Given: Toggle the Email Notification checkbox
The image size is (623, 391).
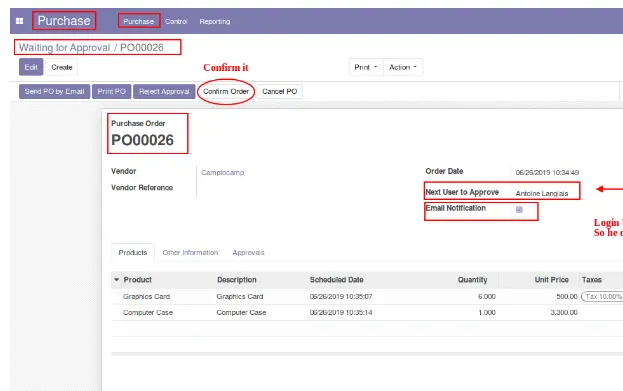Looking at the screenshot, I should [519, 209].
